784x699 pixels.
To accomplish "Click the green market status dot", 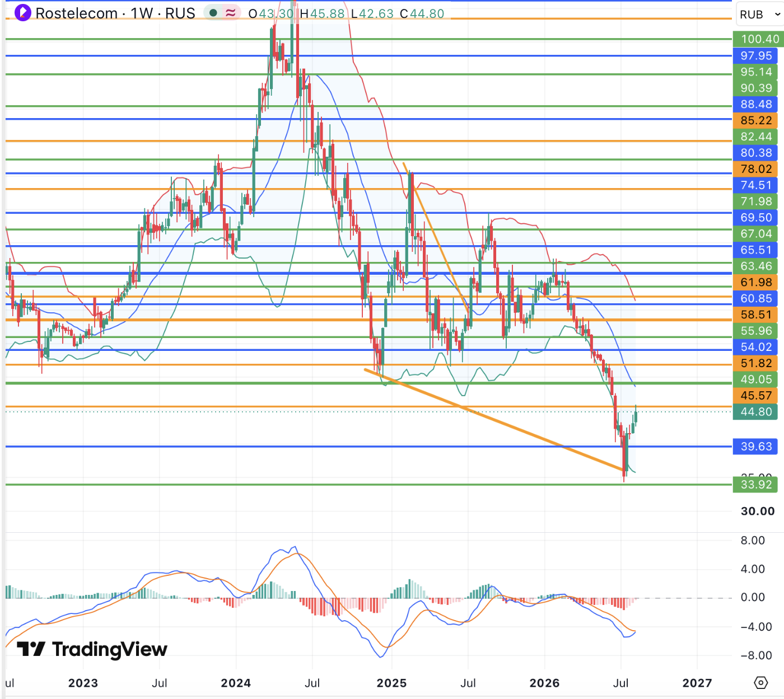I will point(213,13).
